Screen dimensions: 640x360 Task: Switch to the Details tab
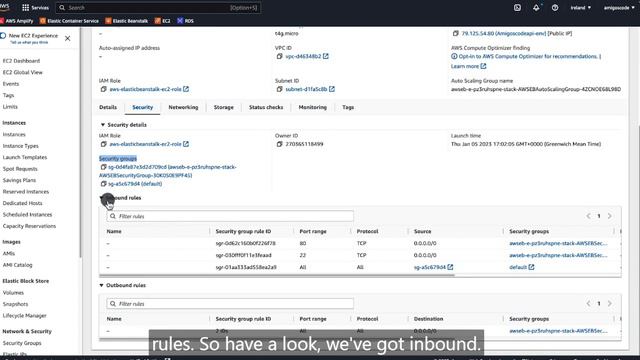pyautogui.click(x=108, y=107)
